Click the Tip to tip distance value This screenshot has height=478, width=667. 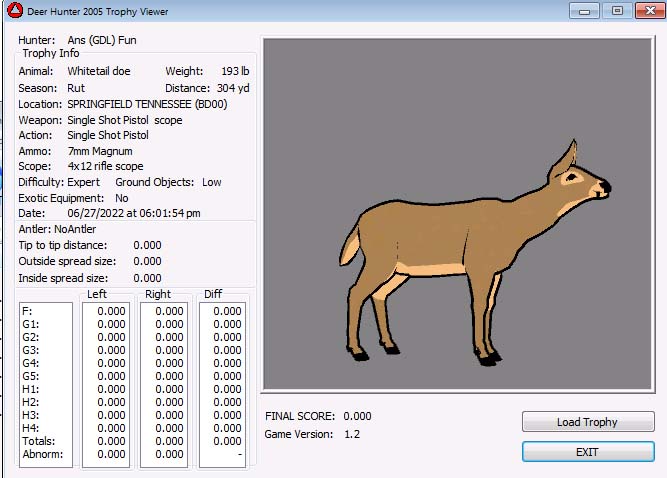[147, 245]
